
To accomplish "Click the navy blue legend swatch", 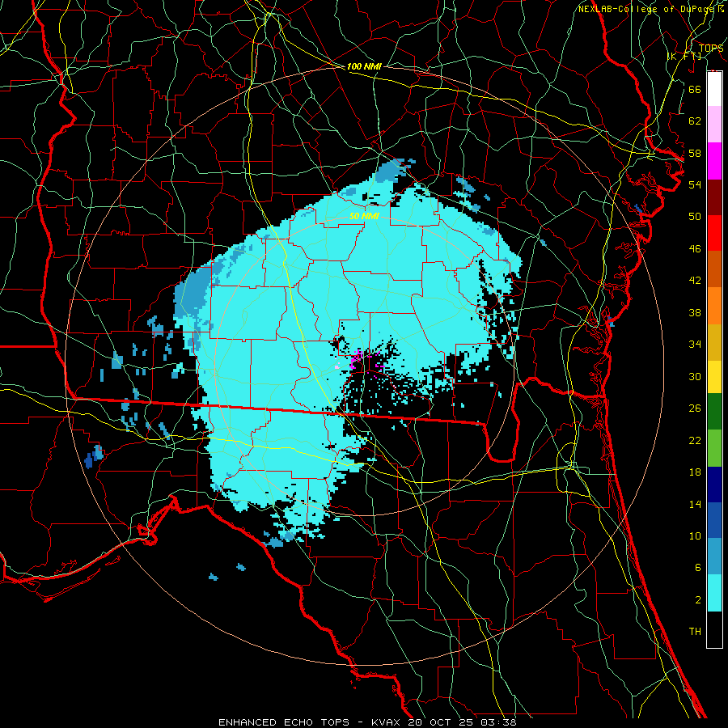I will click(714, 485).
